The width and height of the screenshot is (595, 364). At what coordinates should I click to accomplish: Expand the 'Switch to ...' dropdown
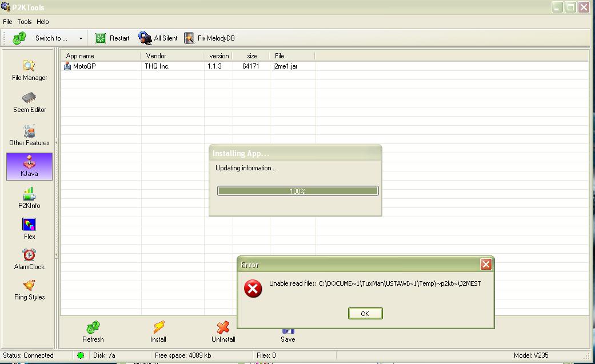81,38
